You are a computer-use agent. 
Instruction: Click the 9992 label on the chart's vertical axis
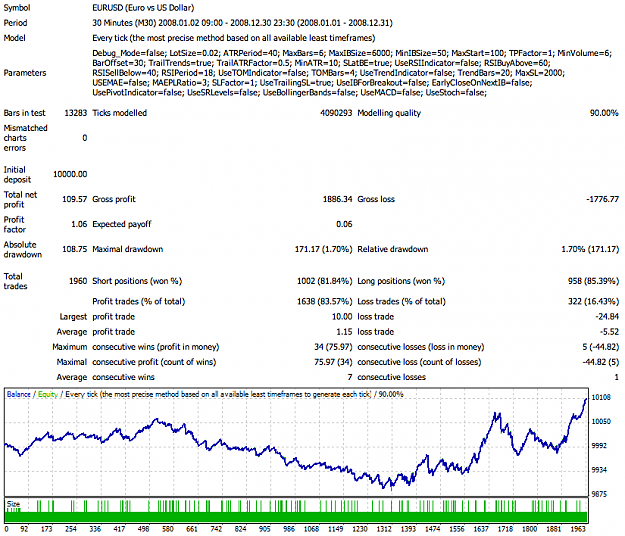[599, 446]
